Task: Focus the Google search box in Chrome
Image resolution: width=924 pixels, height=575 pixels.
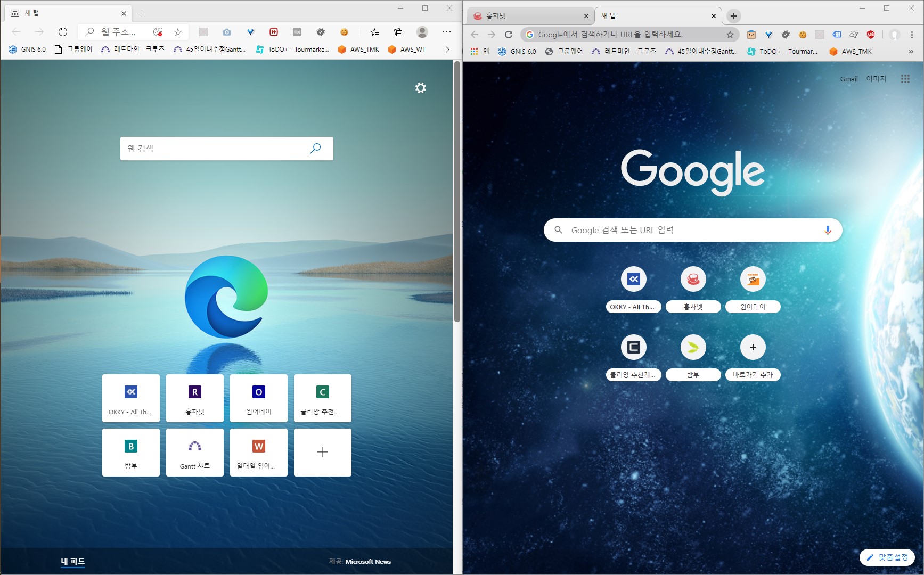Action: pyautogui.click(x=692, y=230)
